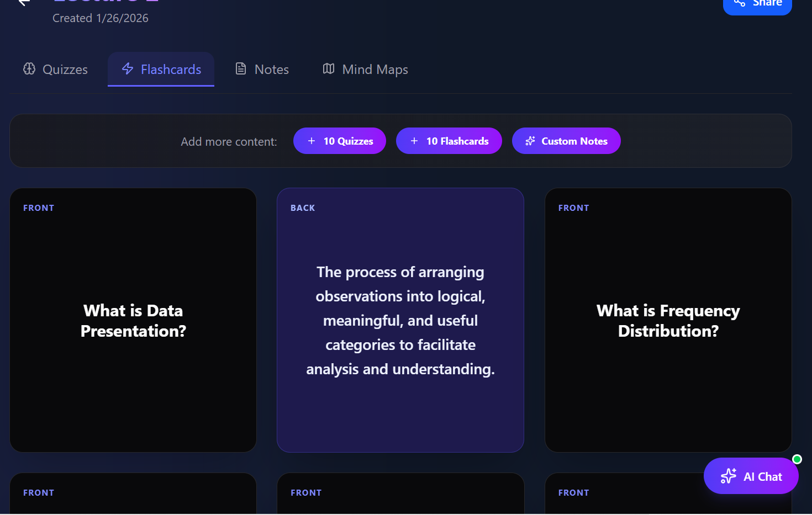The width and height of the screenshot is (812, 515).
Task: Open the AI Chat assistant
Action: point(751,476)
